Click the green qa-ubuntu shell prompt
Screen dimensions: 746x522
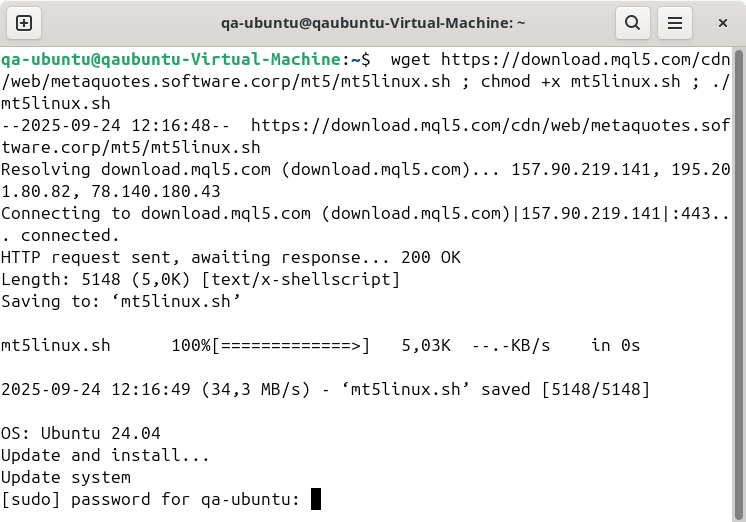coord(171,59)
